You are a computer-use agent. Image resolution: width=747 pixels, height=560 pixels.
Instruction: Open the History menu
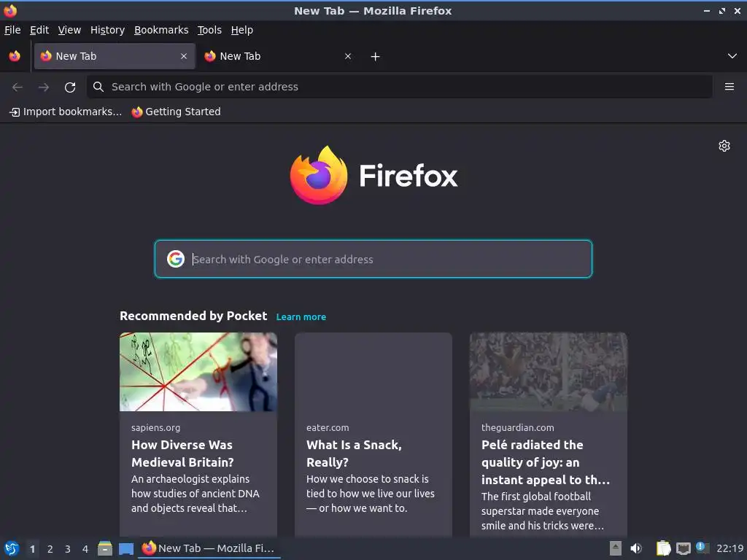(x=108, y=30)
